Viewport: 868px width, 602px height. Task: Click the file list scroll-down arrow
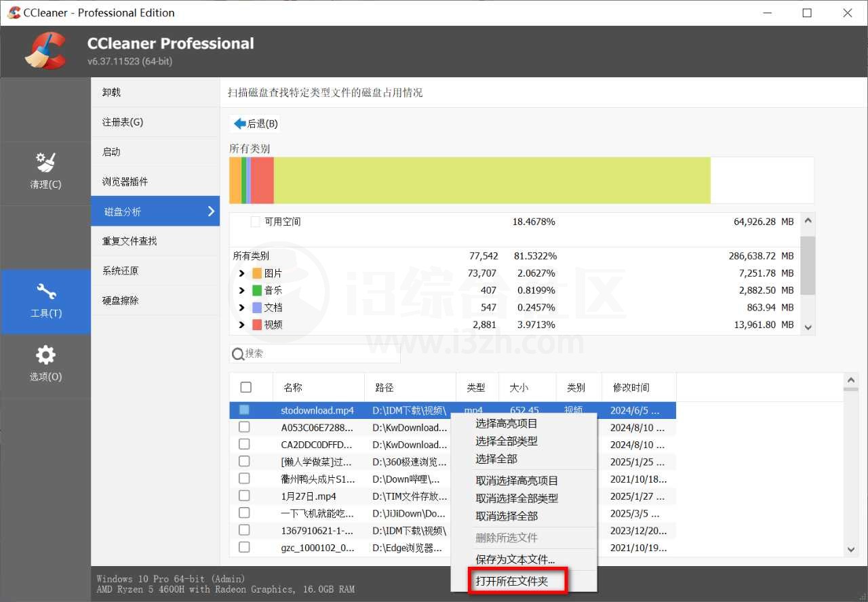pos(851,550)
